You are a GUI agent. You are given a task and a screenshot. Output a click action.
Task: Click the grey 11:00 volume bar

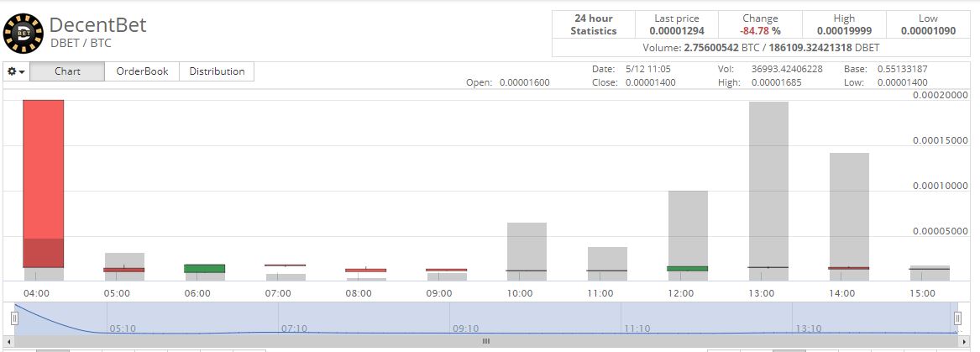(607, 263)
